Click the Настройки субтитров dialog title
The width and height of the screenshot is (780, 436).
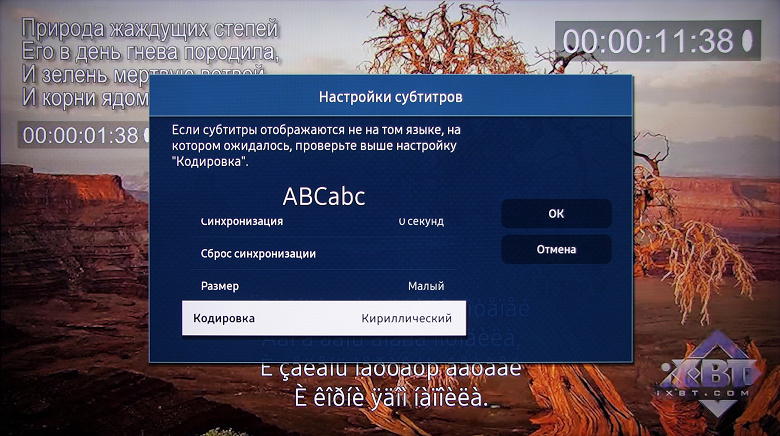tap(390, 97)
